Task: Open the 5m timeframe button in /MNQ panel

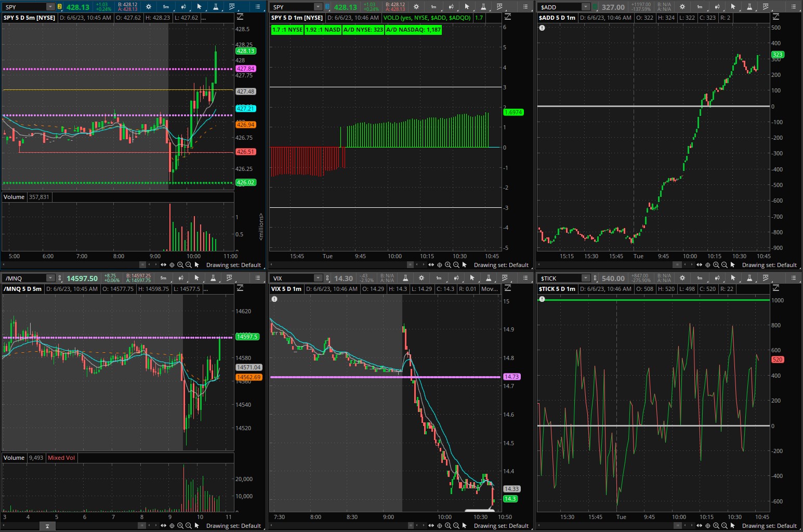Action: click(x=163, y=278)
